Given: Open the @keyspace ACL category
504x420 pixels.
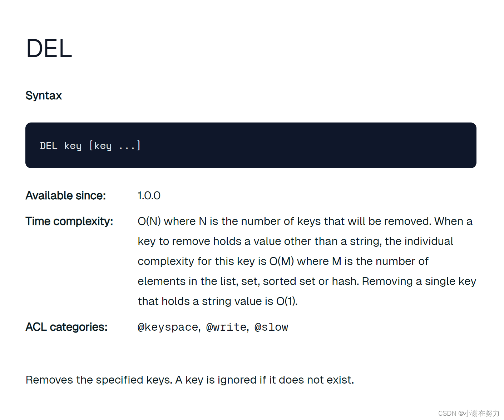Looking at the screenshot, I should tap(168, 327).
